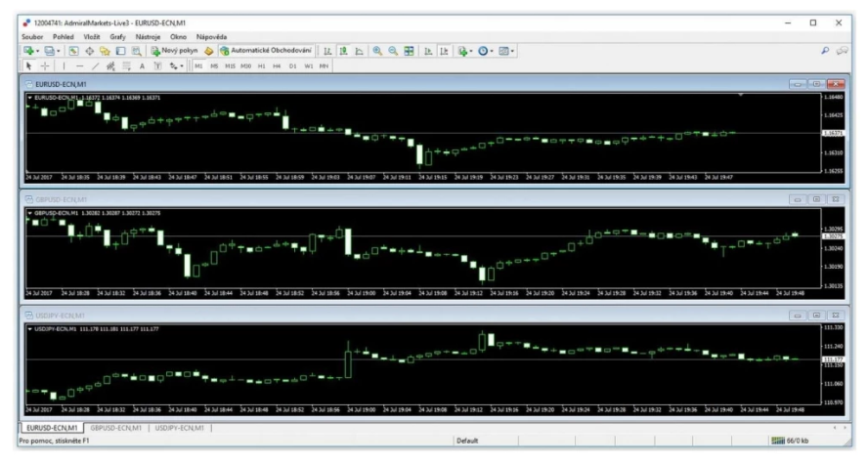Toggle MN timeframe
Screen dimensions: 868x464
pos(324,65)
